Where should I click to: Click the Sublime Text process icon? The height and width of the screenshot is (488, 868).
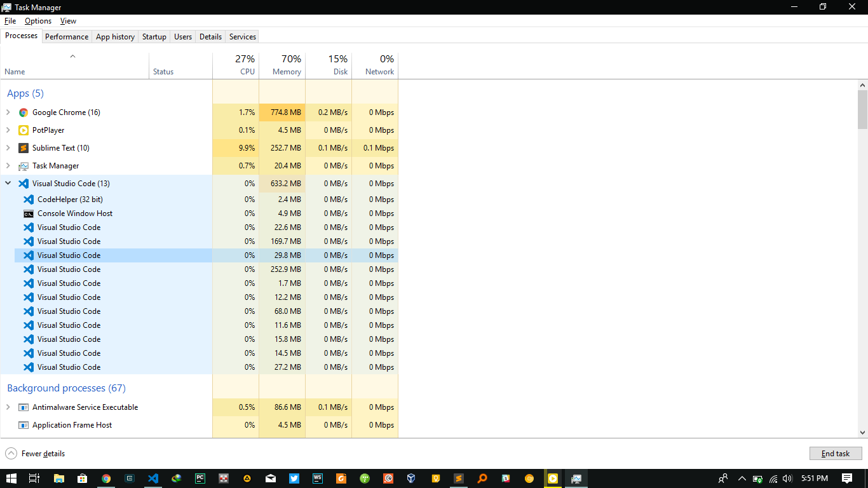24,148
